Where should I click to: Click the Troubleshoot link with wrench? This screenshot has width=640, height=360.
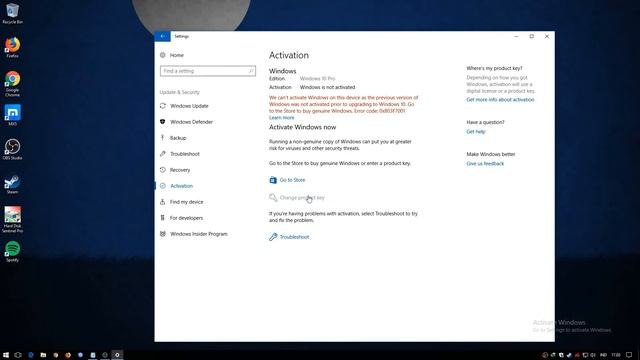click(x=294, y=237)
